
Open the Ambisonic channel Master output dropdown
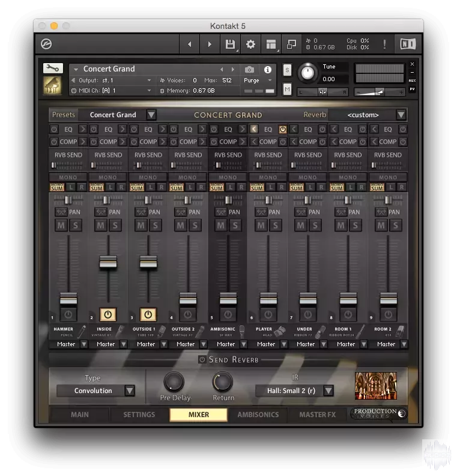coord(228,344)
